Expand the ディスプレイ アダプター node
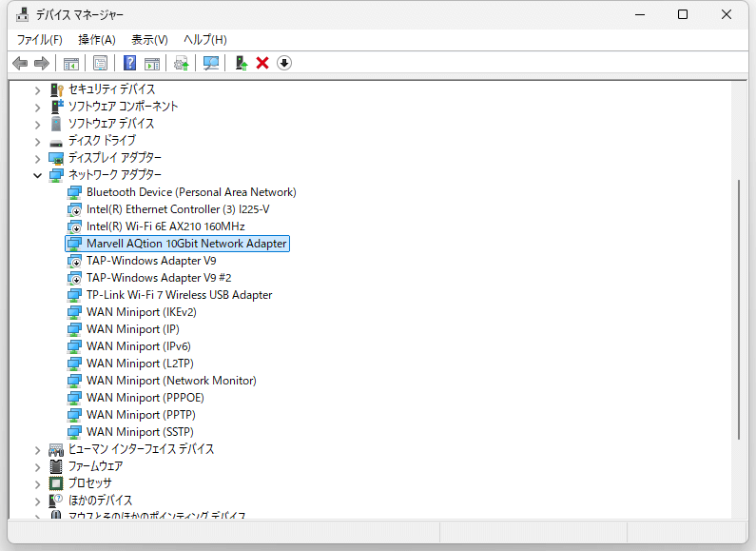Screen dimensions: 756x551 (x=38, y=158)
